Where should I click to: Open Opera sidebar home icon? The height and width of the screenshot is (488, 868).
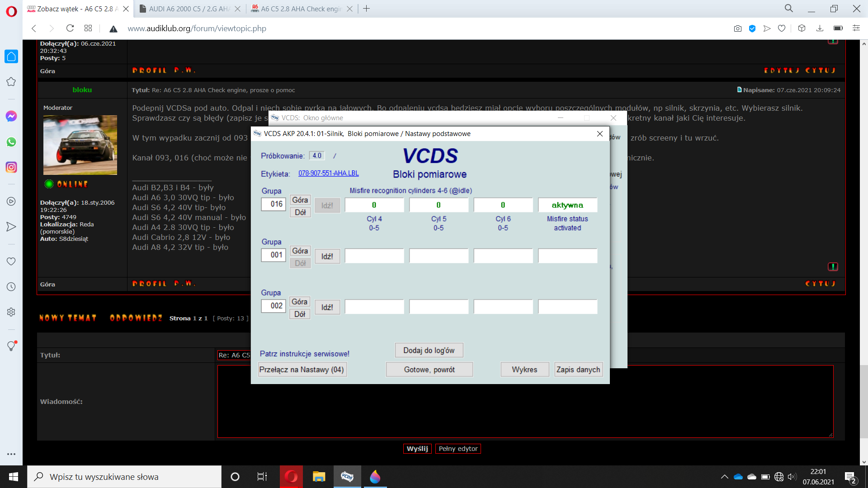coord(11,56)
